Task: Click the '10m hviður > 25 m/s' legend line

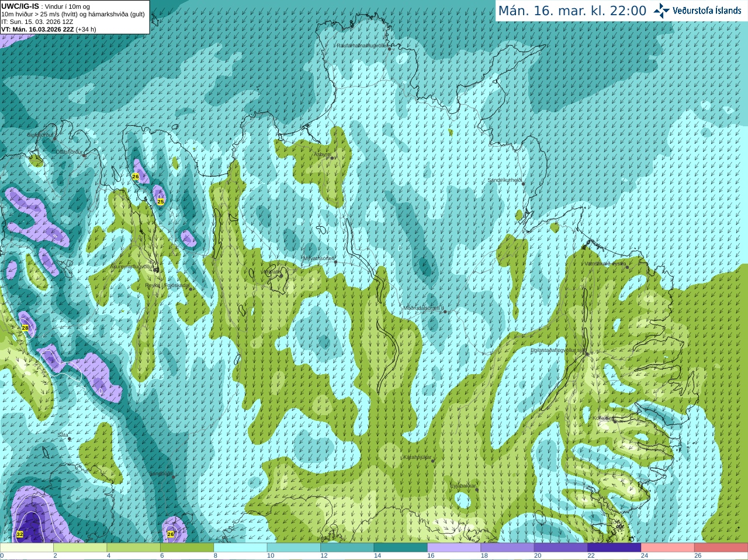Action: [x=73, y=14]
